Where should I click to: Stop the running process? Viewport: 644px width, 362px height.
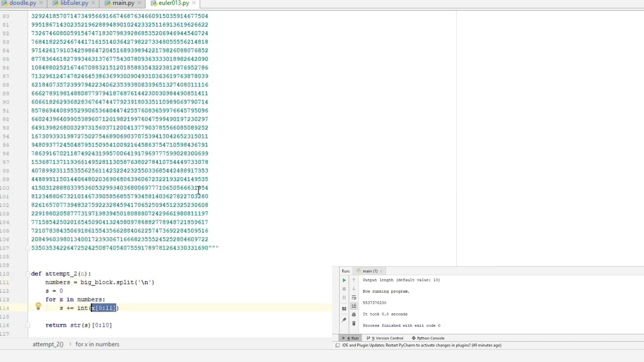(x=344, y=289)
